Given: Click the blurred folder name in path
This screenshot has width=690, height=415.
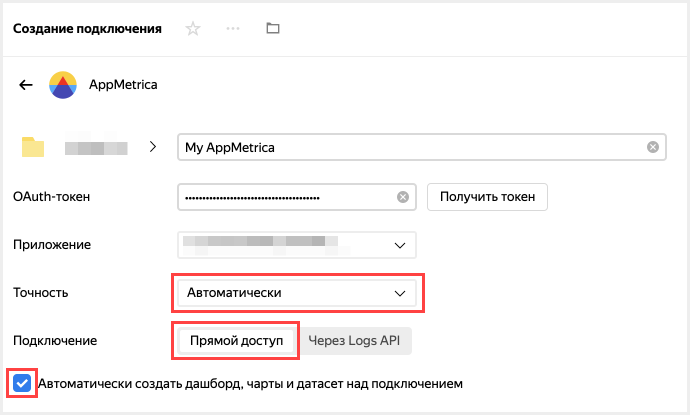Looking at the screenshot, I should point(96,148).
